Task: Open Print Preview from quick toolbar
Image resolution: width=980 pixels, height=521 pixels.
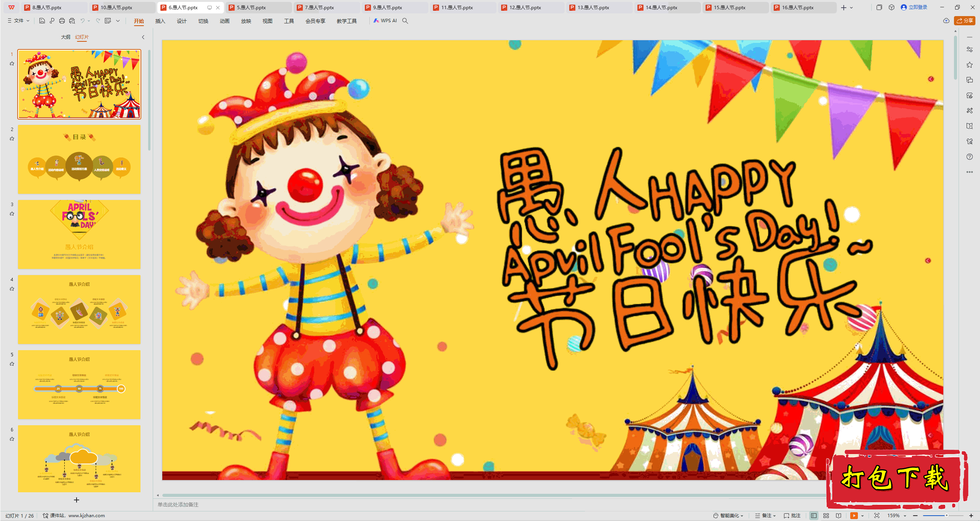Action: pos(72,21)
